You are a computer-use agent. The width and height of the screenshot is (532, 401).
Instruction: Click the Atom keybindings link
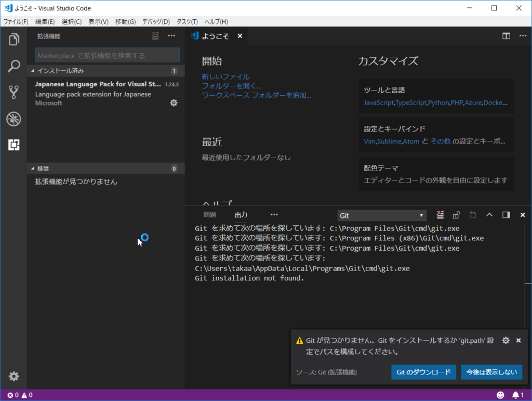[x=411, y=141]
